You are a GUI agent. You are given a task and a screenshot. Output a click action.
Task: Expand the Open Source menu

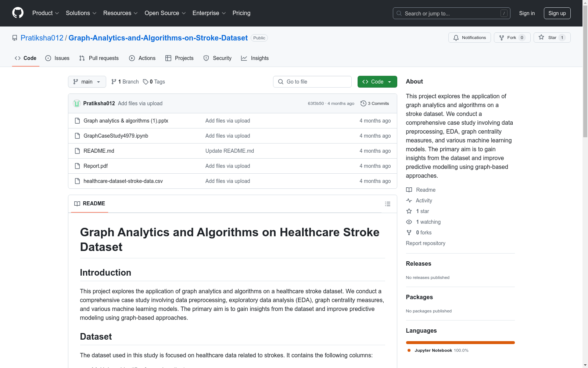point(165,13)
